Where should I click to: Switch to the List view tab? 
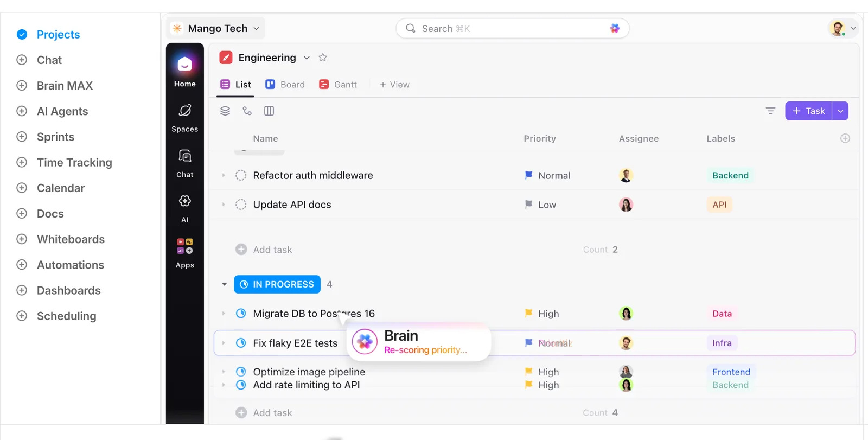point(235,85)
